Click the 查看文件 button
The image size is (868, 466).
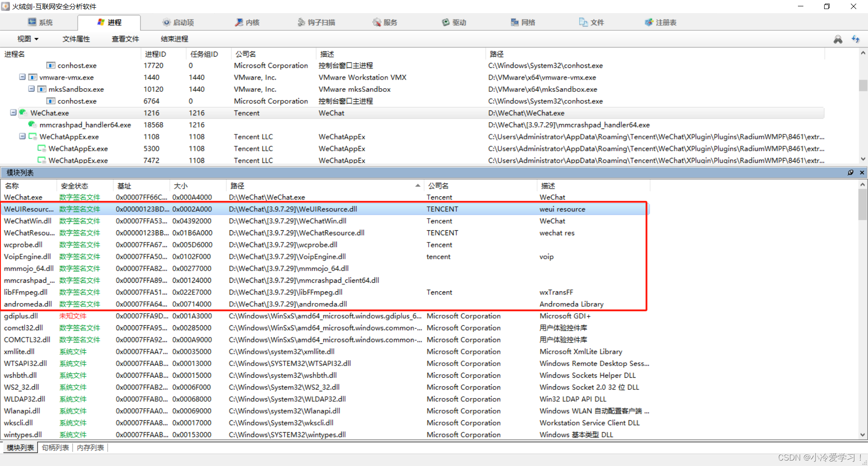click(125, 39)
